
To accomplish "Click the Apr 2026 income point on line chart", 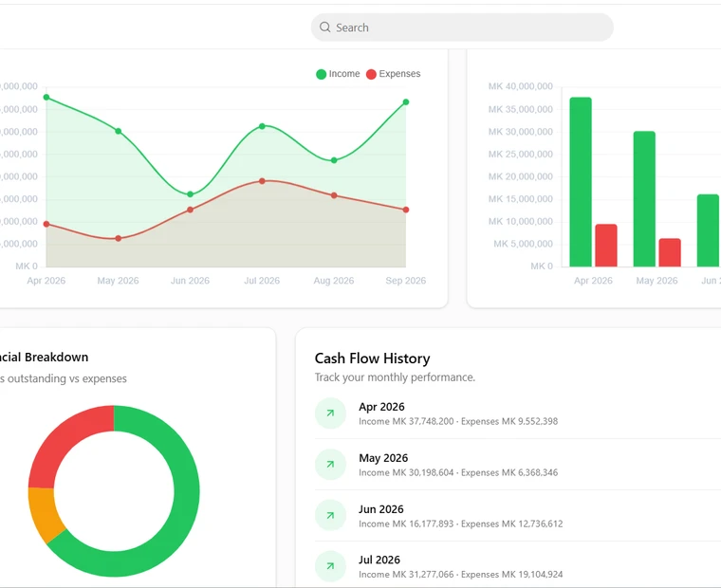I will pyautogui.click(x=46, y=97).
